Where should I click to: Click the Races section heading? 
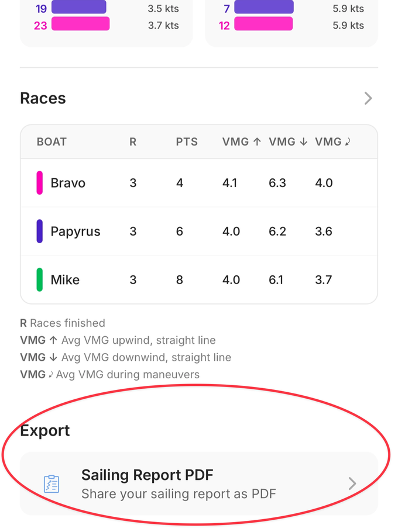(x=43, y=98)
